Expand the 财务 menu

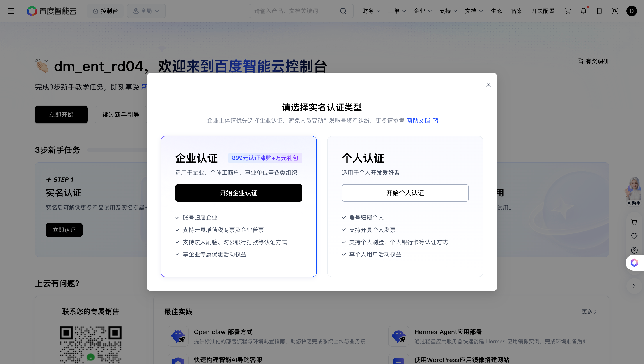click(371, 11)
